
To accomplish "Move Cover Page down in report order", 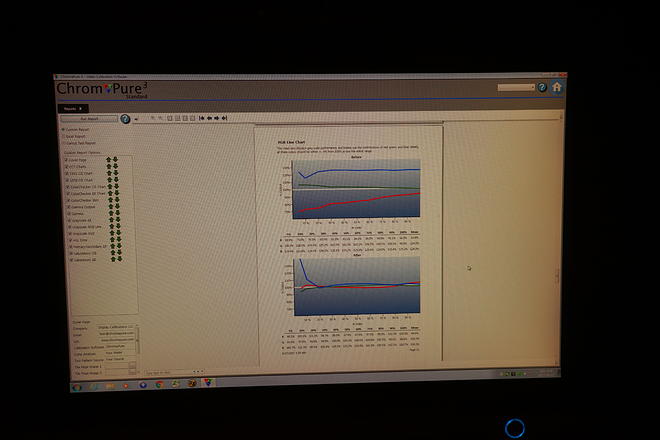I will point(115,160).
